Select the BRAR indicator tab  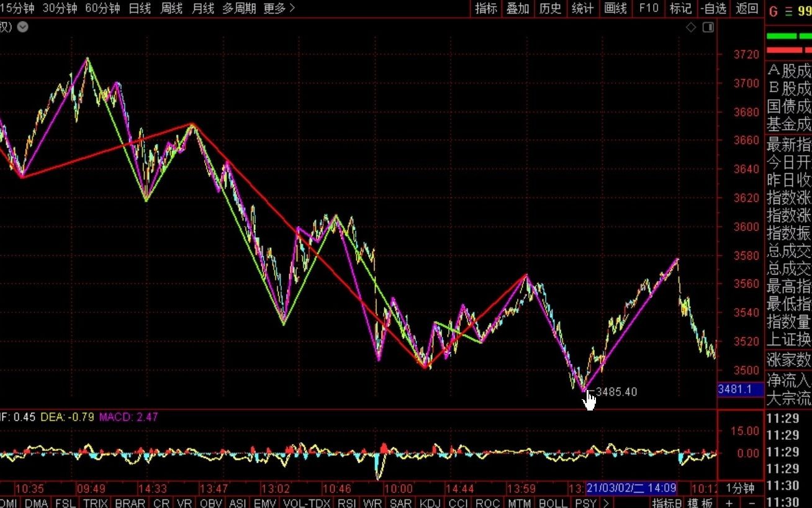coord(130,502)
